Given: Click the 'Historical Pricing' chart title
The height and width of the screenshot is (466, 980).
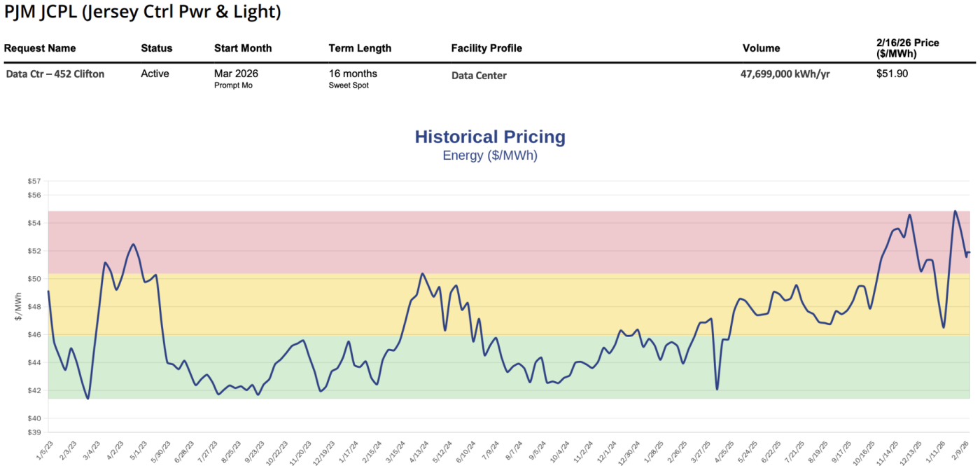Looking at the screenshot, I should (x=490, y=137).
